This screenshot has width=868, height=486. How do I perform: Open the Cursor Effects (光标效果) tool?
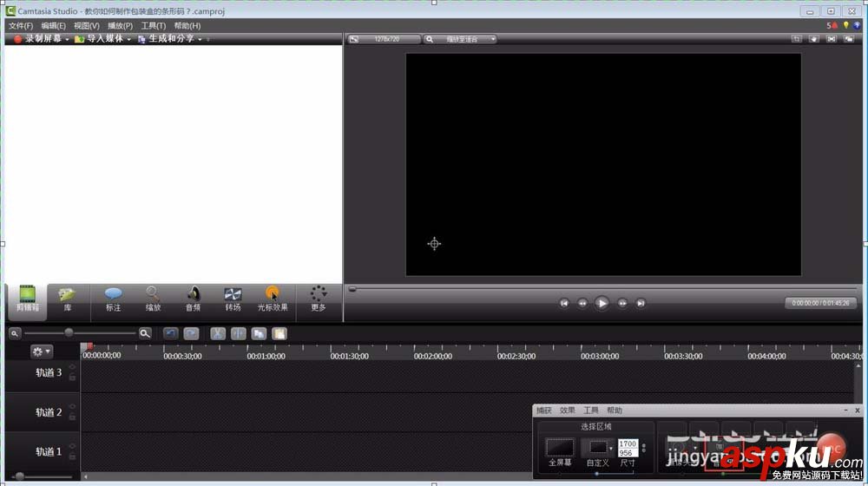click(x=273, y=299)
